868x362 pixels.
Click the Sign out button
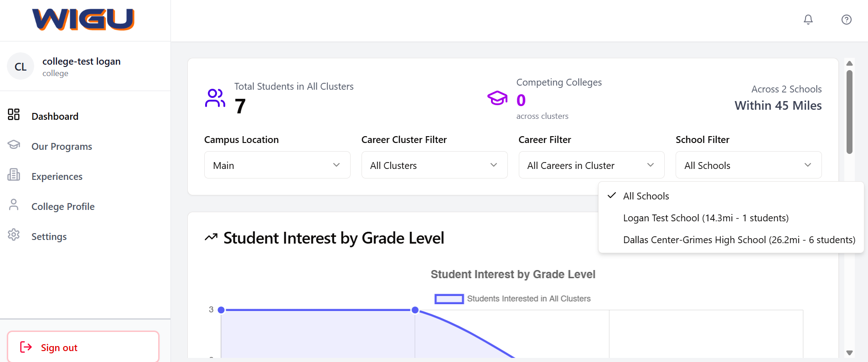83,347
